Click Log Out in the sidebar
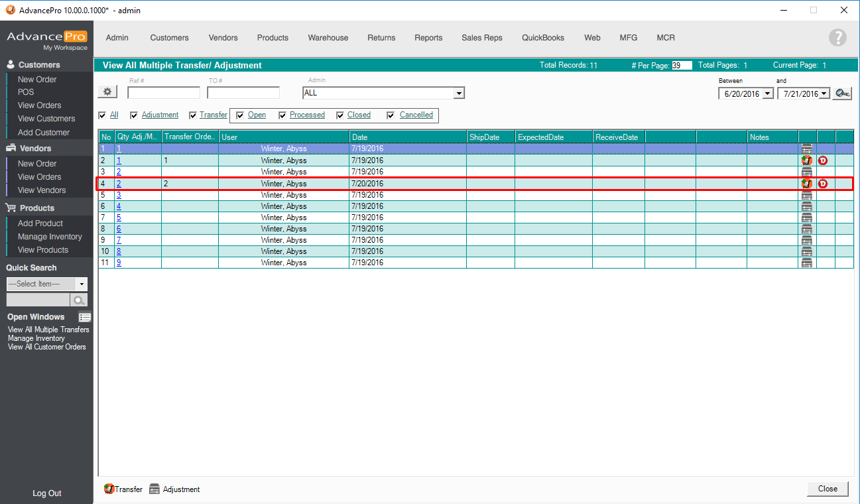860x504 pixels. pos(47,493)
